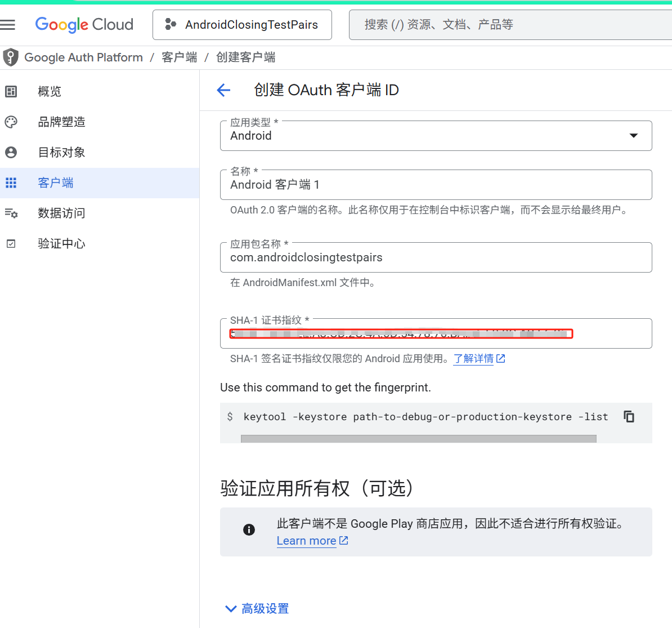Image resolution: width=672 pixels, height=628 pixels.
Task: Click the 品牌塑造 palette icon
Action: coord(11,122)
